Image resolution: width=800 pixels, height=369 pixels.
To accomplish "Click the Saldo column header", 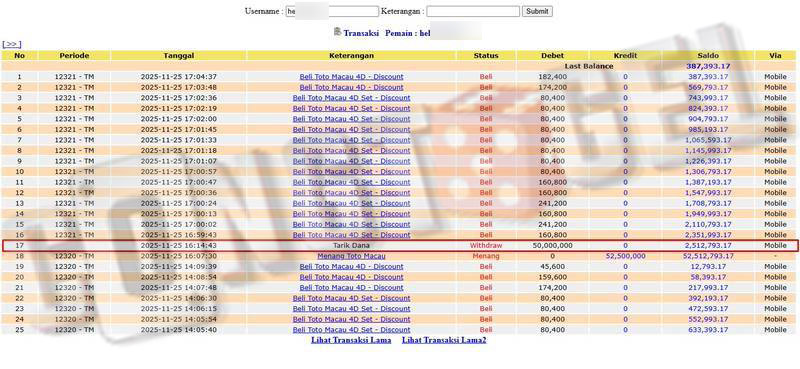I will [x=708, y=55].
